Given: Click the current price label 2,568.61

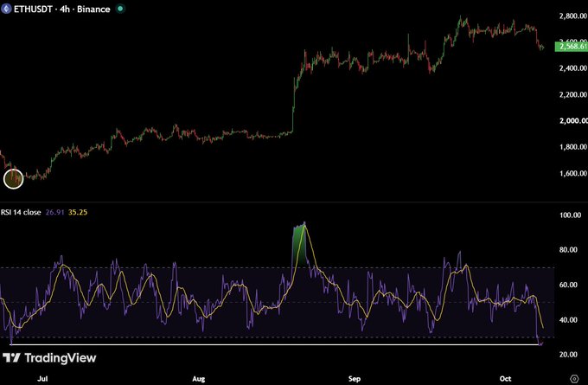Looking at the screenshot, I should tap(571, 47).
